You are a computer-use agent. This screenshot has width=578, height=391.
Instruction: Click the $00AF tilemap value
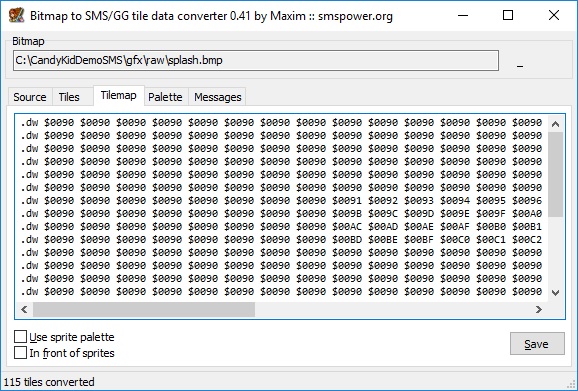coord(455,227)
